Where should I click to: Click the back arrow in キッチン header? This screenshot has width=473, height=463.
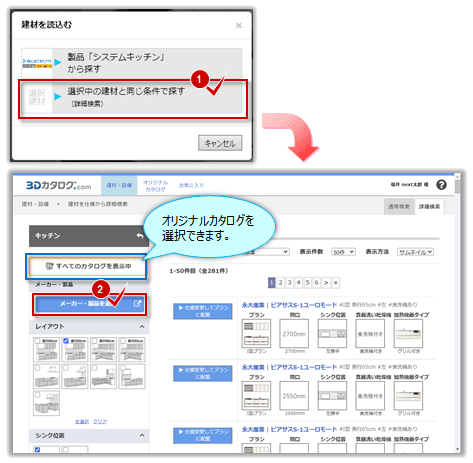point(140,236)
